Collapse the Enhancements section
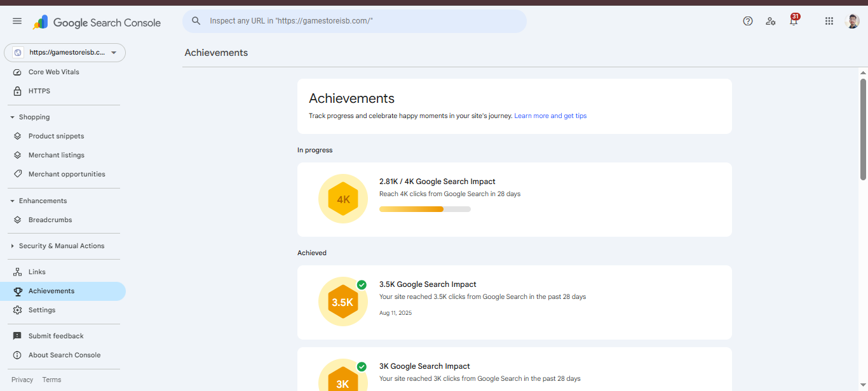Screen dimensions: 868x391 (x=13, y=201)
